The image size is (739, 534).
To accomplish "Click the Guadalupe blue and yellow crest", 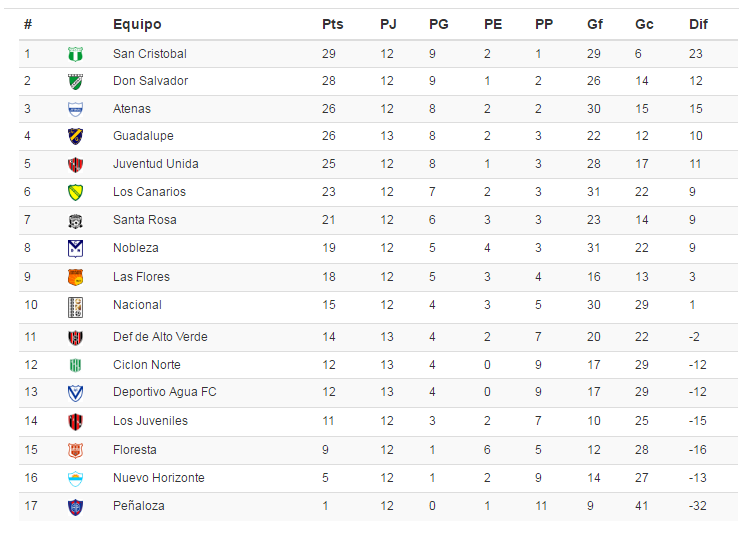I will (x=75, y=136).
